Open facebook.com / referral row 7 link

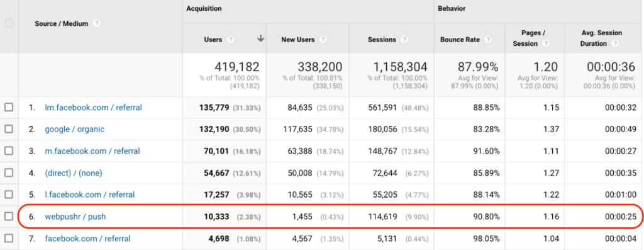[x=87, y=239]
